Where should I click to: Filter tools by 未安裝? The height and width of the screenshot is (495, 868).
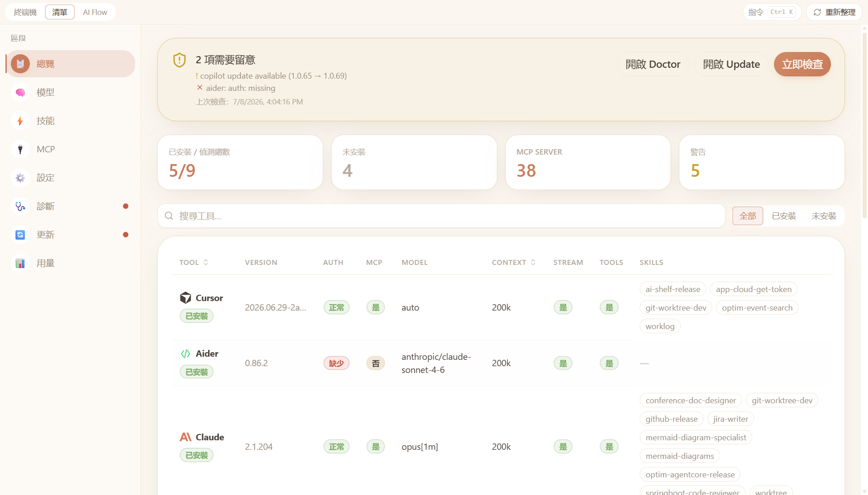pos(824,216)
